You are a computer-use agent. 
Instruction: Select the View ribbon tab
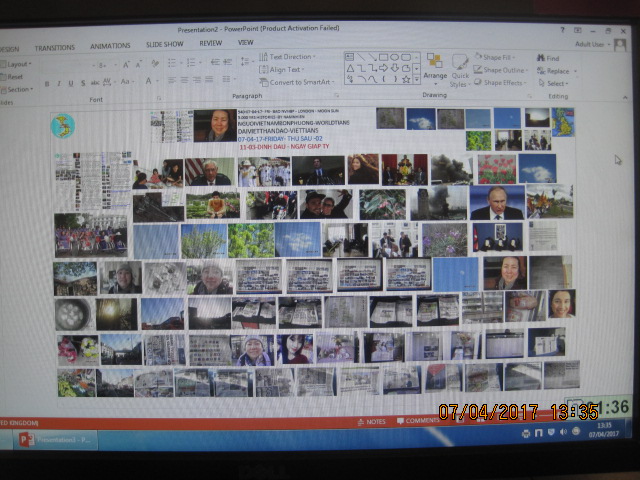pos(246,42)
